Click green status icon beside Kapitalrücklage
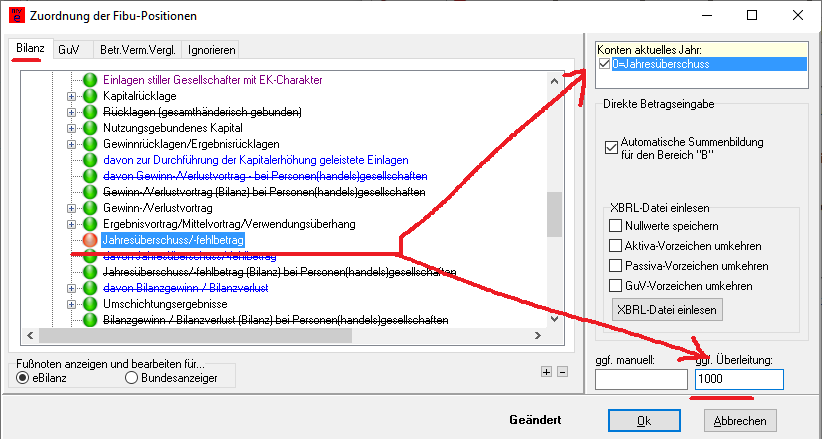This screenshot has width=822, height=439. pos(89,96)
